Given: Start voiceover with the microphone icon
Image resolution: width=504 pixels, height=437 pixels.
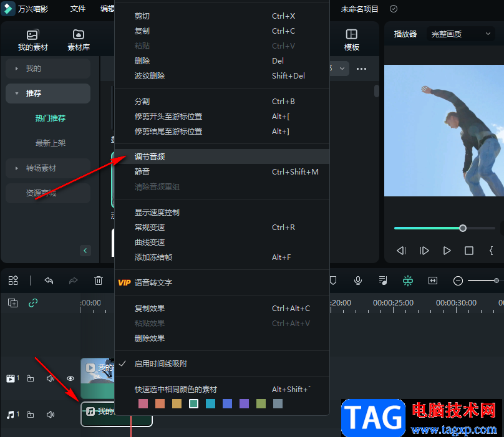Looking at the screenshot, I should click(358, 281).
